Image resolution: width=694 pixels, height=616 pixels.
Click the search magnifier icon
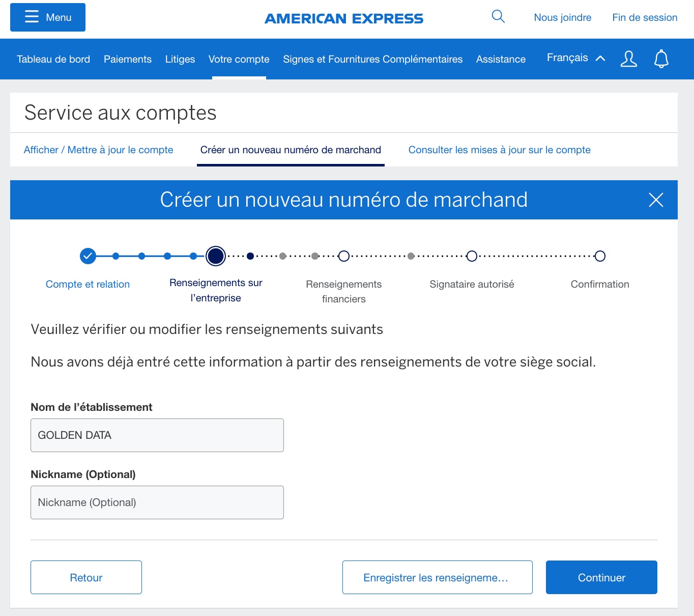coord(498,16)
